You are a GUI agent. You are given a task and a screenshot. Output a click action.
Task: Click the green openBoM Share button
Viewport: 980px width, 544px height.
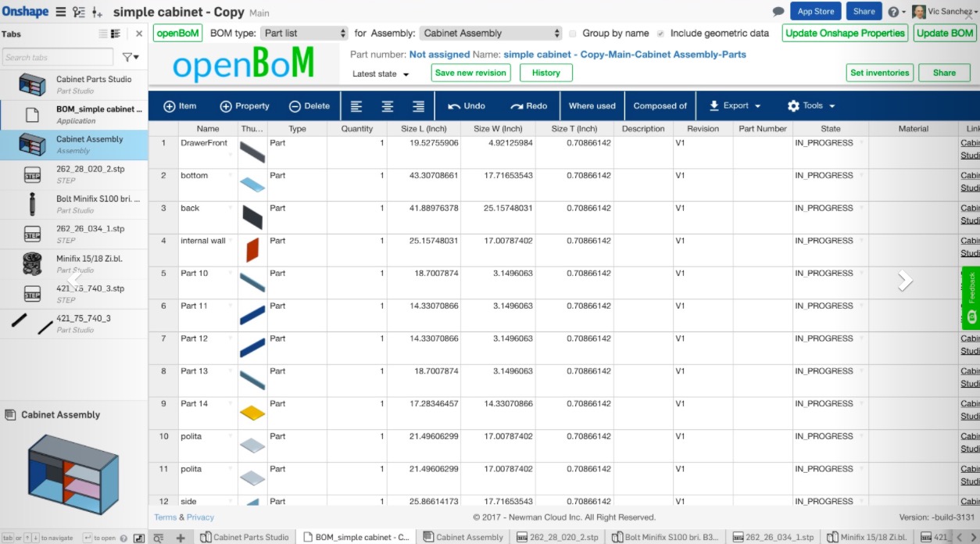[x=944, y=73]
